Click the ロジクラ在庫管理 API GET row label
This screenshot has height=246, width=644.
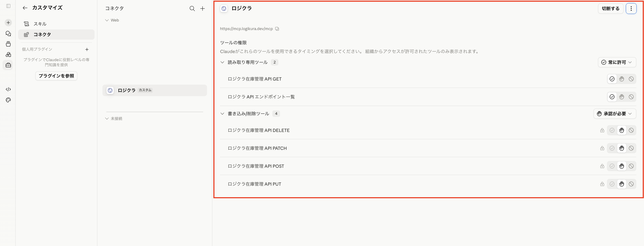[x=254, y=79]
